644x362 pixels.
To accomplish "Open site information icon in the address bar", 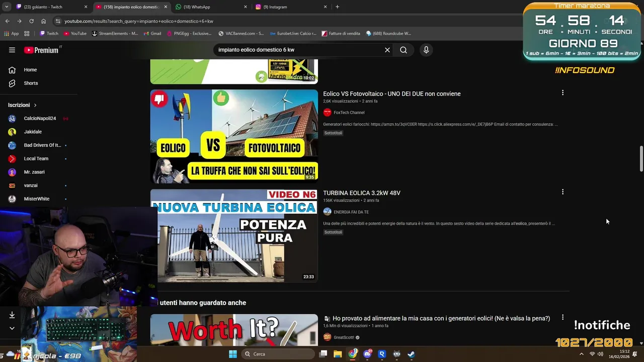I will [x=58, y=21].
